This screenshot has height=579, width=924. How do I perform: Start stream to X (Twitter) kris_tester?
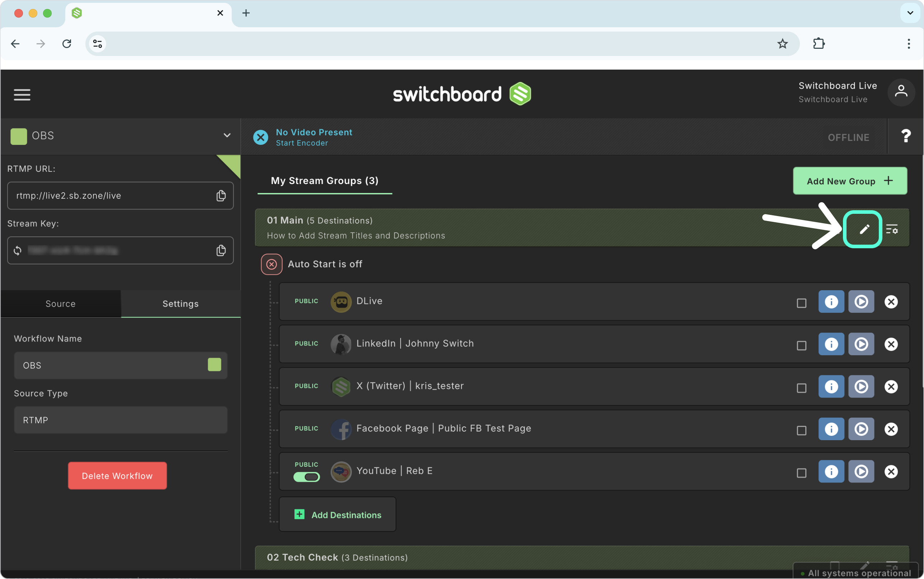(861, 387)
